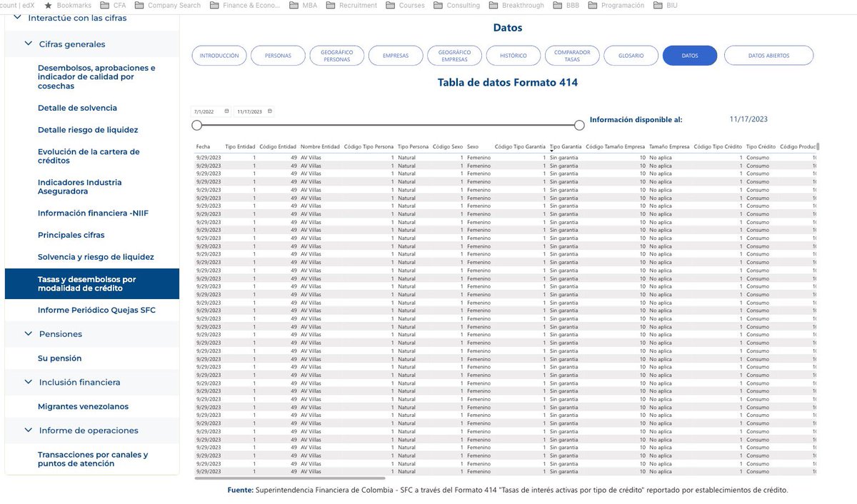Sort by the Código Tipo Crédito column header
The width and height of the screenshot is (857, 504).
(x=718, y=146)
